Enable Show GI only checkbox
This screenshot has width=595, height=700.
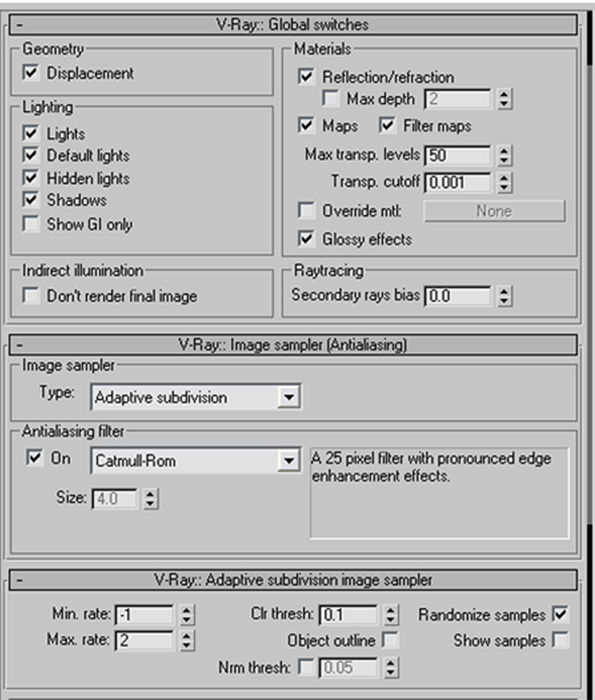pos(31,225)
